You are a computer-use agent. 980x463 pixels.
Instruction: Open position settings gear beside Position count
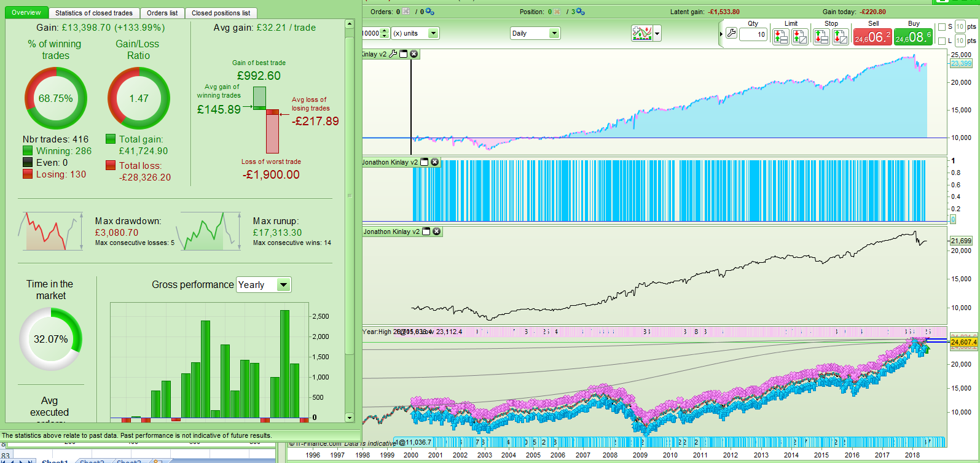[581, 12]
